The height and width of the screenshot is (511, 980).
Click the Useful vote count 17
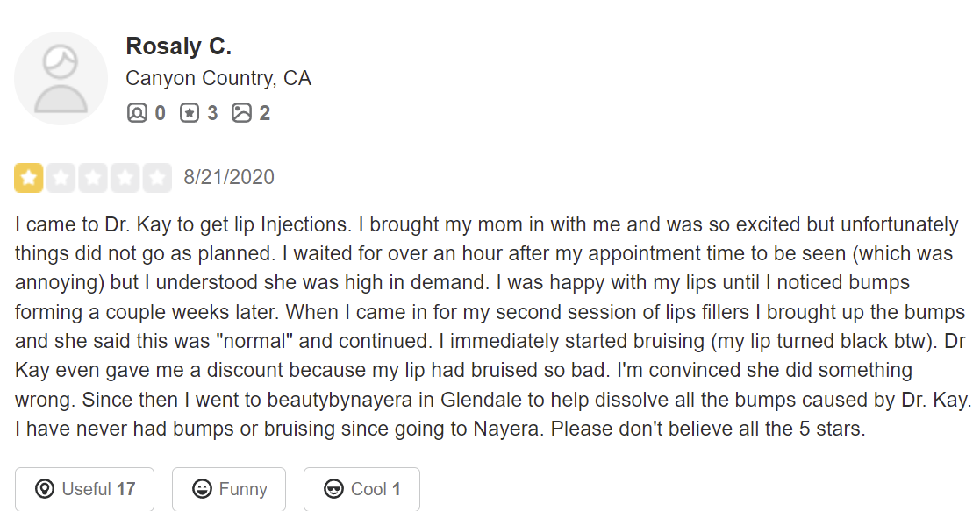tap(125, 488)
